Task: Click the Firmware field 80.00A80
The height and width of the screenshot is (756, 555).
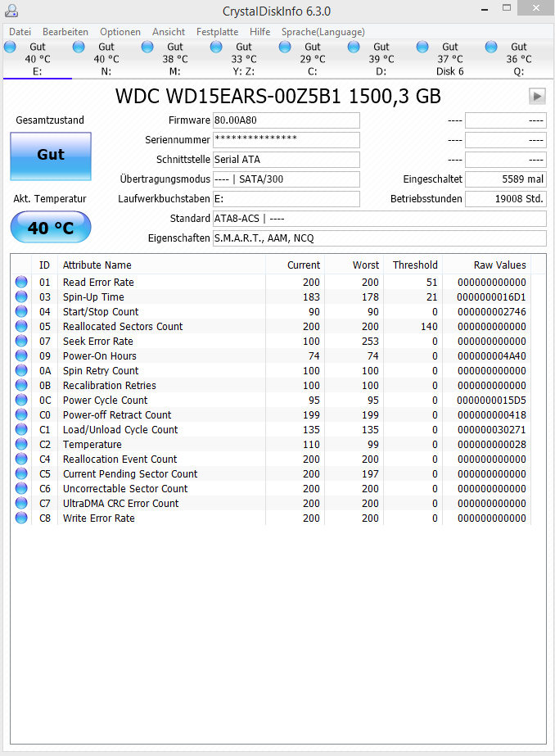Action: pyautogui.click(x=287, y=120)
